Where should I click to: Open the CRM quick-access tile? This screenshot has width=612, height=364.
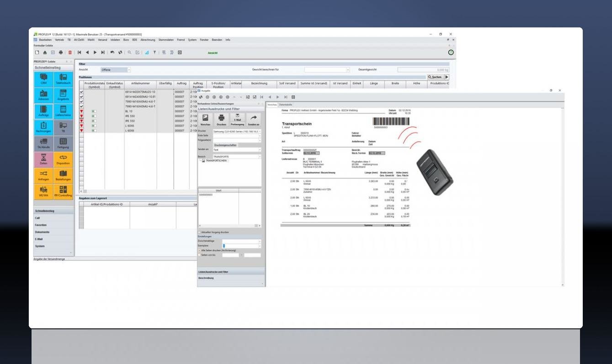pos(43,79)
